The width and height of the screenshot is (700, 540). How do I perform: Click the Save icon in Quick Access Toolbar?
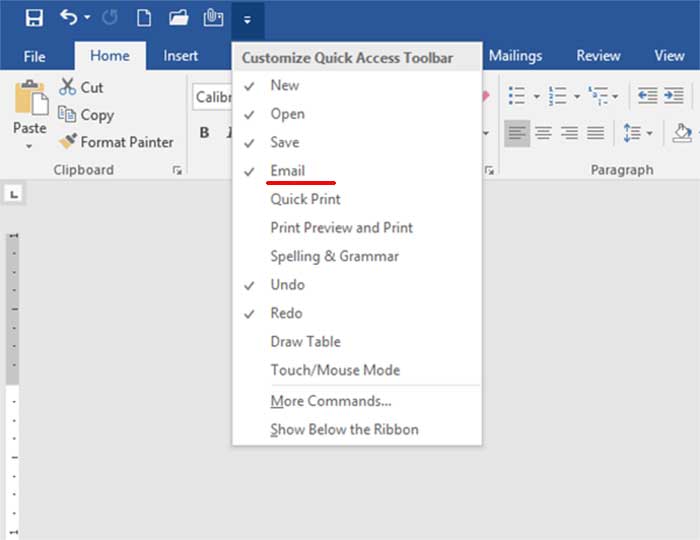coord(34,18)
